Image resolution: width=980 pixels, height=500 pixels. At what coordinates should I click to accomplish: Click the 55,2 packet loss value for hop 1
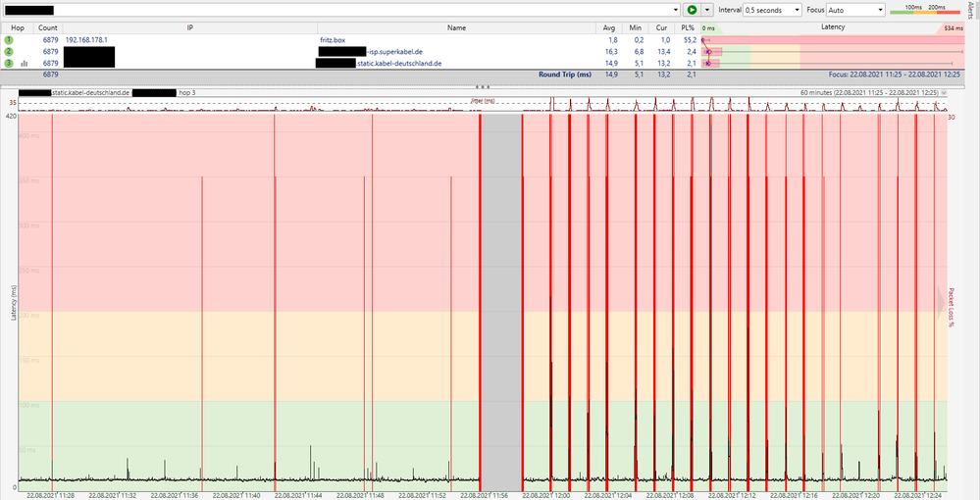click(690, 39)
